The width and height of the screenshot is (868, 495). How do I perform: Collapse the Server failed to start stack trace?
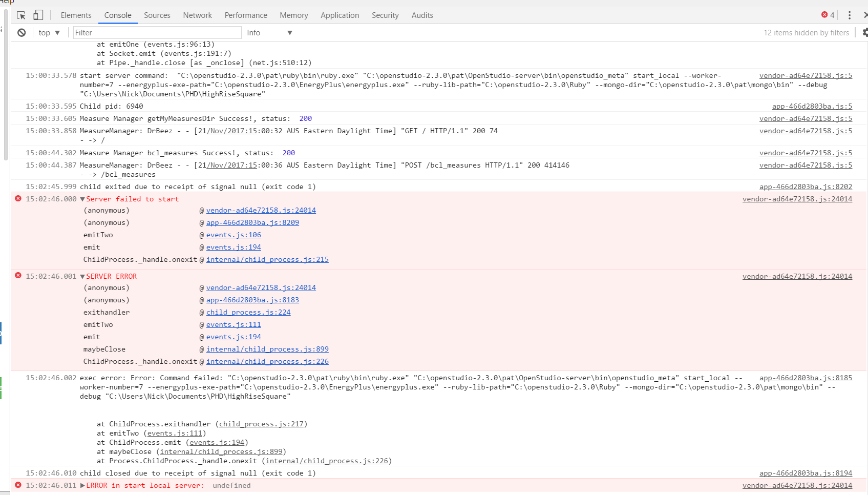click(x=81, y=199)
